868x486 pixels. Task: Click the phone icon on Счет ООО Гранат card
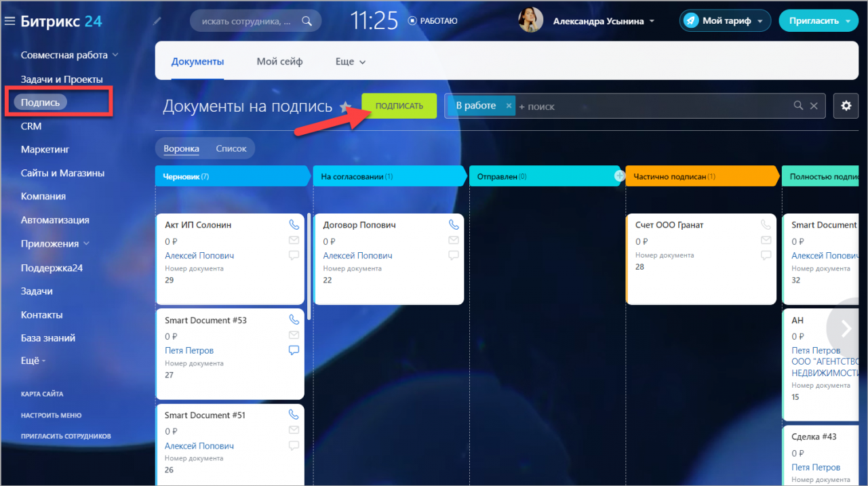click(766, 224)
